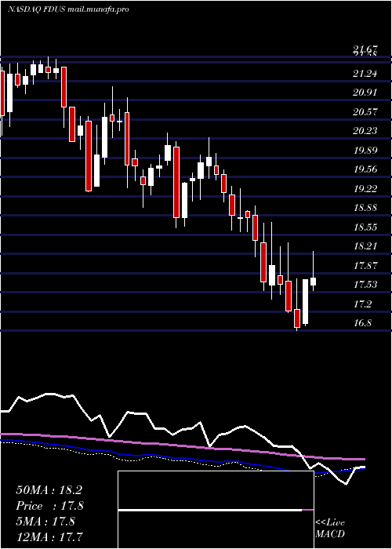Screen dimensions: 392x549
Task: Select the 19.89 price axis label
Action: [x=365, y=151]
